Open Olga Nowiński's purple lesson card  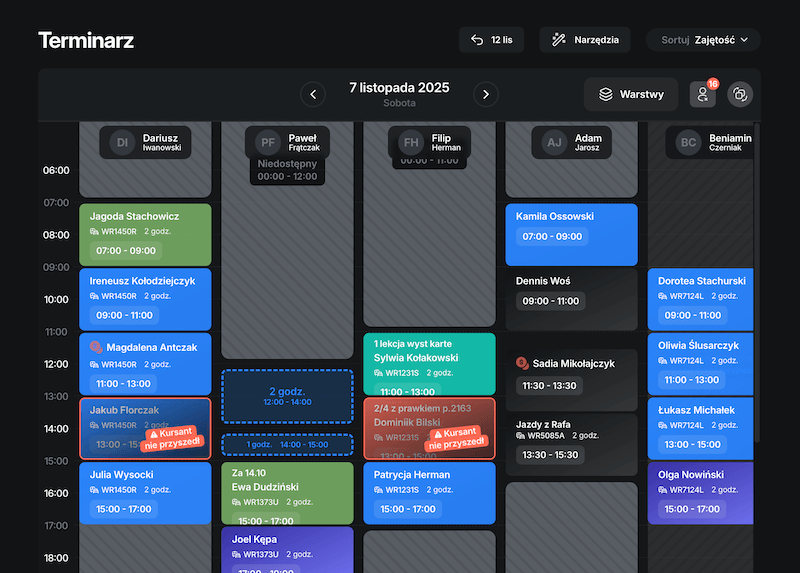700,492
